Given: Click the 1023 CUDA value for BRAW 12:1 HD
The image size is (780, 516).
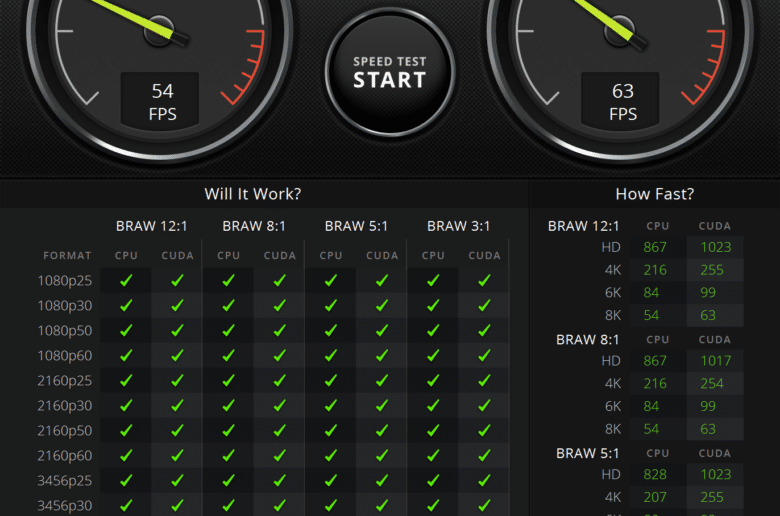Looking at the screenshot, I should (x=716, y=247).
